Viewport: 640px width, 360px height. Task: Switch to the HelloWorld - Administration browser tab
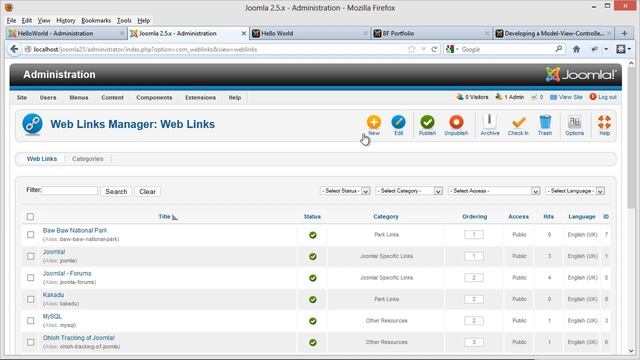tap(67, 33)
